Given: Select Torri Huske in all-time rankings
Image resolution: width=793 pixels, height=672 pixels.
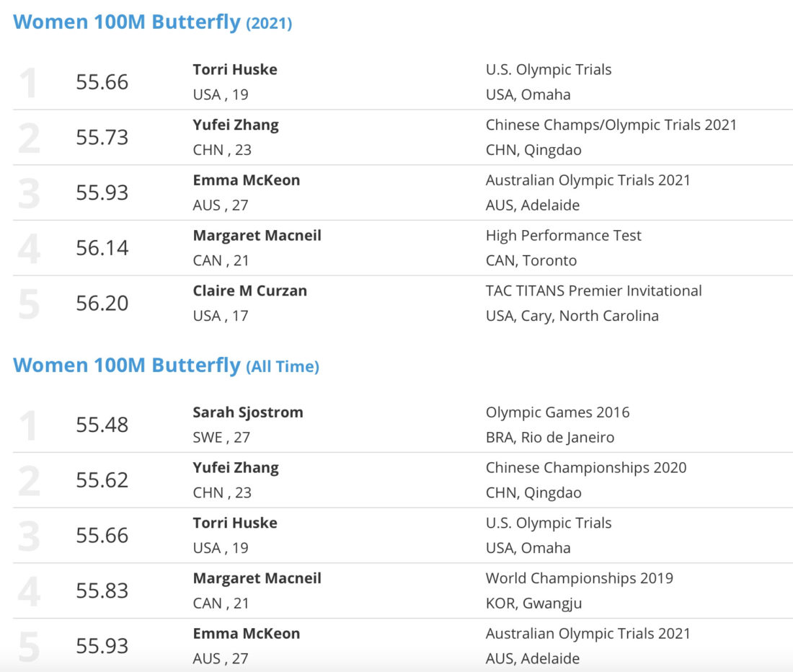Looking at the screenshot, I should 235,523.
